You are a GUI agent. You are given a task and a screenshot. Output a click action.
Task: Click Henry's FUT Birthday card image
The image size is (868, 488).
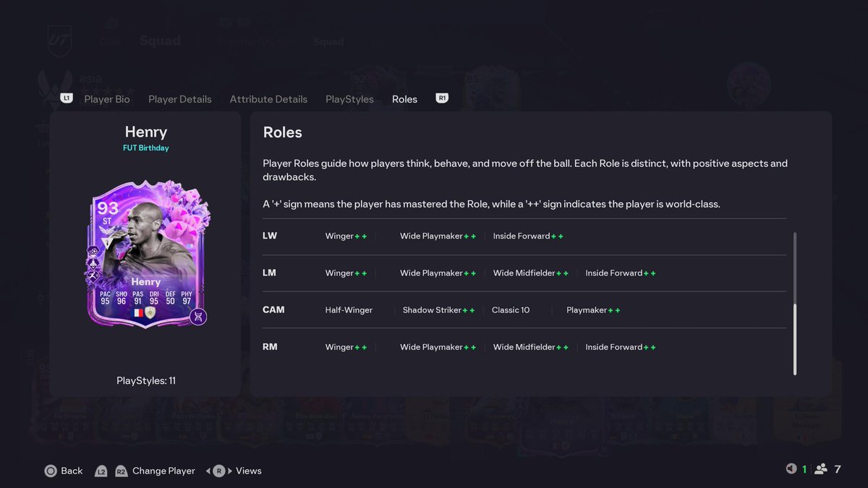pyautogui.click(x=147, y=255)
